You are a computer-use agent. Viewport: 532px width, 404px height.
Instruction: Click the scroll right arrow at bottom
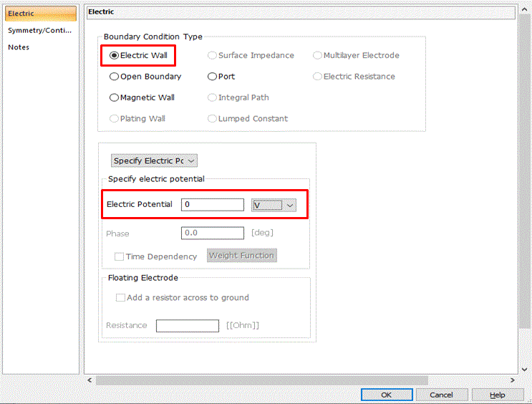pyautogui.click(x=513, y=380)
